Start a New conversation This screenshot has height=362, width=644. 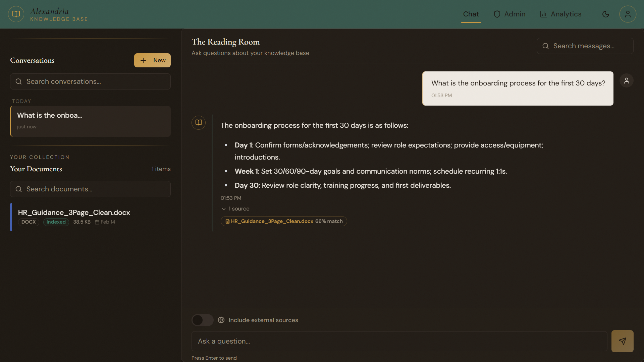point(152,60)
